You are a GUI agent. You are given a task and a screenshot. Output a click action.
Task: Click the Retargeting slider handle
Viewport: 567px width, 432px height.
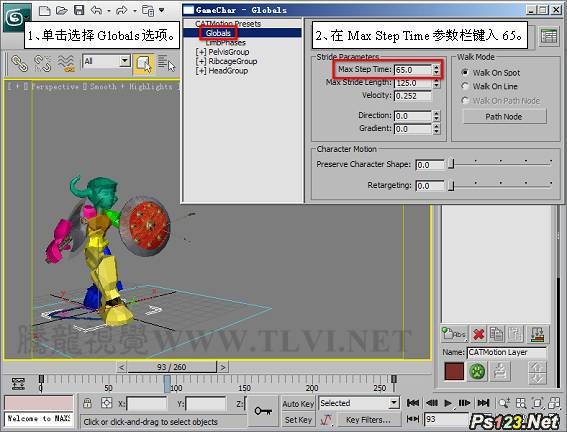(x=451, y=185)
